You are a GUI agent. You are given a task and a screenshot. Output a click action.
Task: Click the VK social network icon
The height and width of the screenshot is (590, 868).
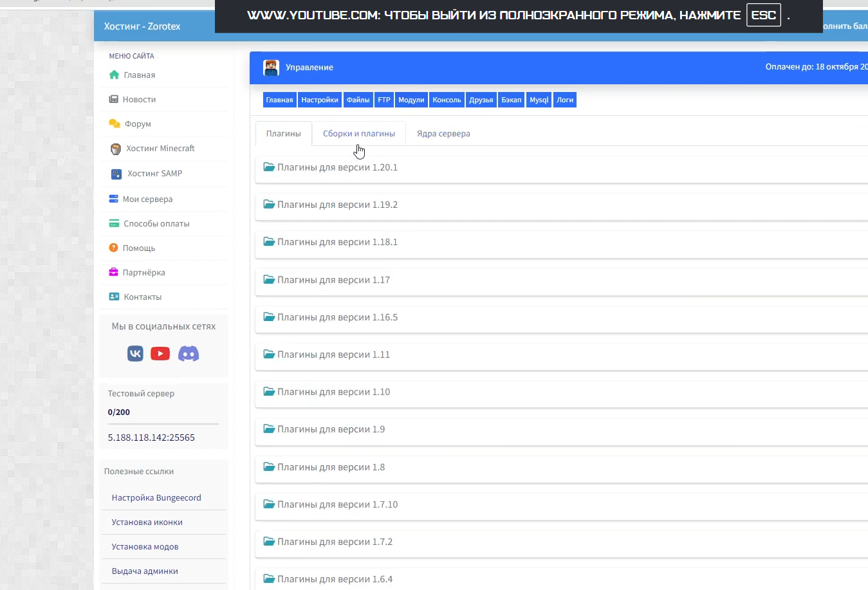pos(135,353)
